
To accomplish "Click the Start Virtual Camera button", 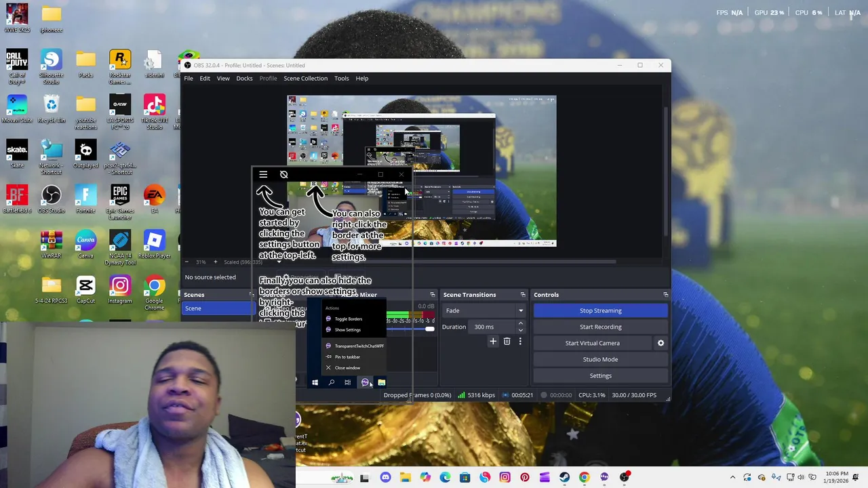I will point(593,343).
